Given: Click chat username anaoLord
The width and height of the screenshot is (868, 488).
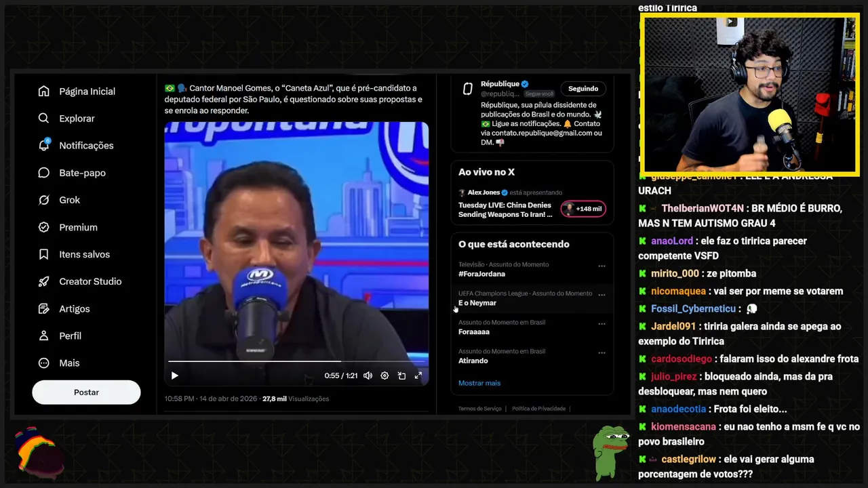Looking at the screenshot, I should (x=672, y=241).
